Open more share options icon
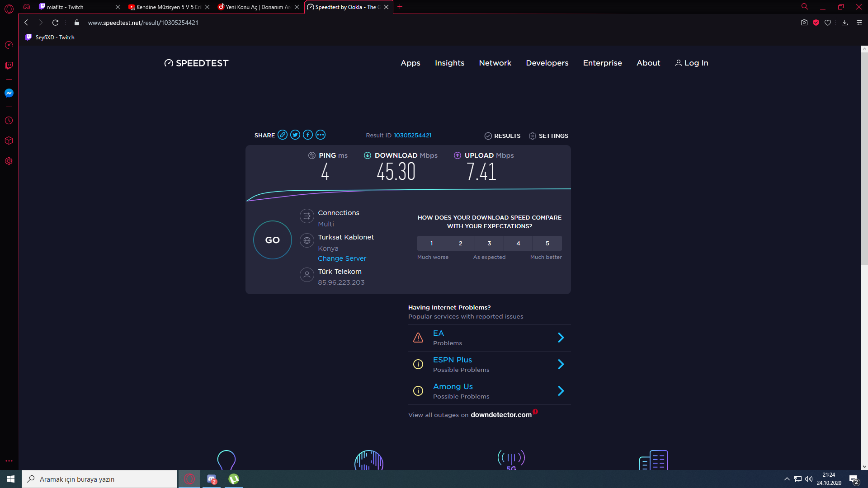The width and height of the screenshot is (868, 488). (321, 135)
